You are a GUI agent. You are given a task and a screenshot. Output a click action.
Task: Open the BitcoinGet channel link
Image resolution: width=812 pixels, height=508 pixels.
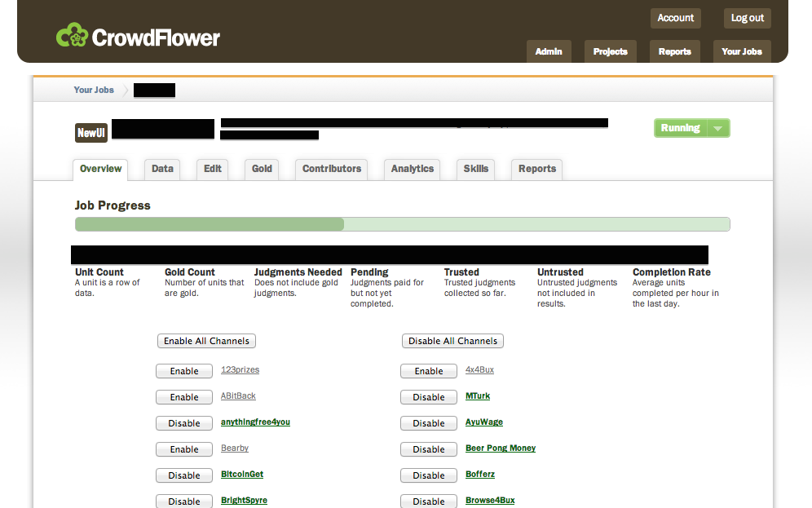point(242,475)
